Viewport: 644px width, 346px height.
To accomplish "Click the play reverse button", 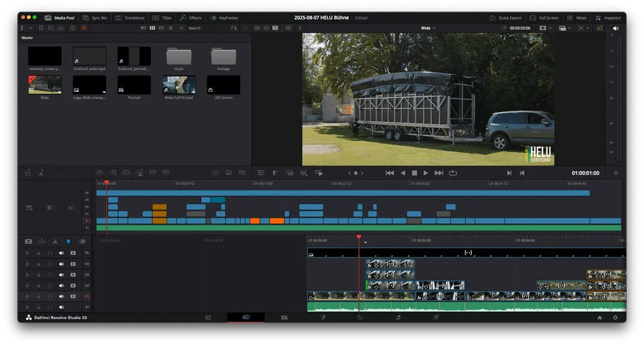I will tap(403, 173).
